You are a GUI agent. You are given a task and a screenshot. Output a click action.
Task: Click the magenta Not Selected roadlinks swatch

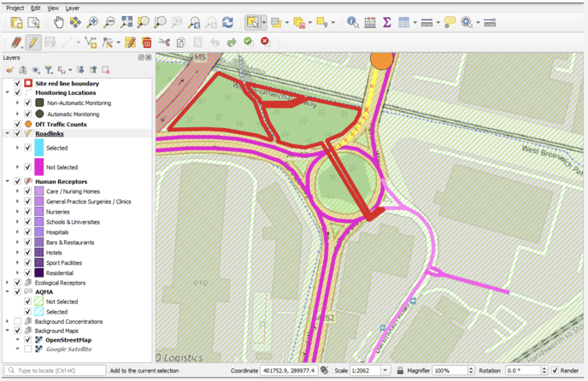[x=39, y=167]
